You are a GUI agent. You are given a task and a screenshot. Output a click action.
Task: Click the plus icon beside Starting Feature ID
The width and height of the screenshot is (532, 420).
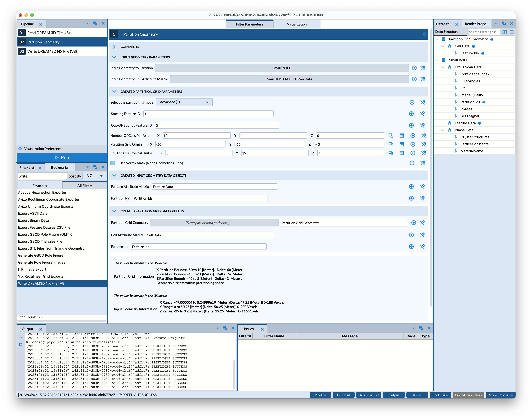pos(411,114)
